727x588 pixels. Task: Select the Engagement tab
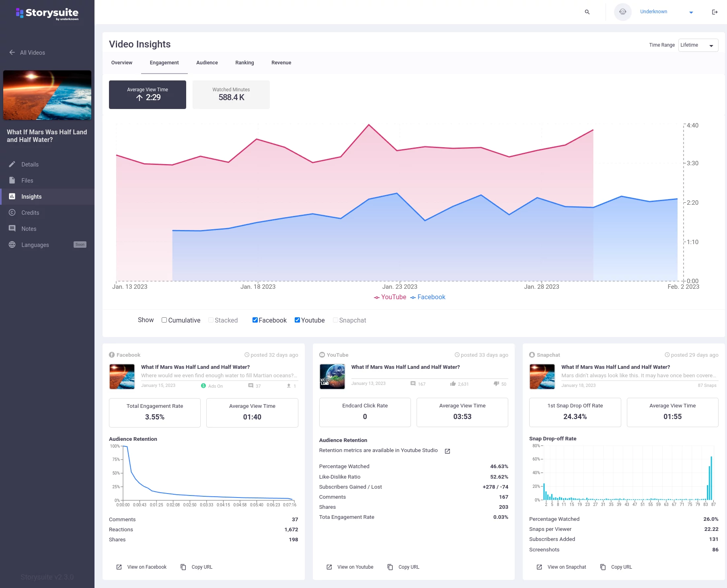click(164, 63)
